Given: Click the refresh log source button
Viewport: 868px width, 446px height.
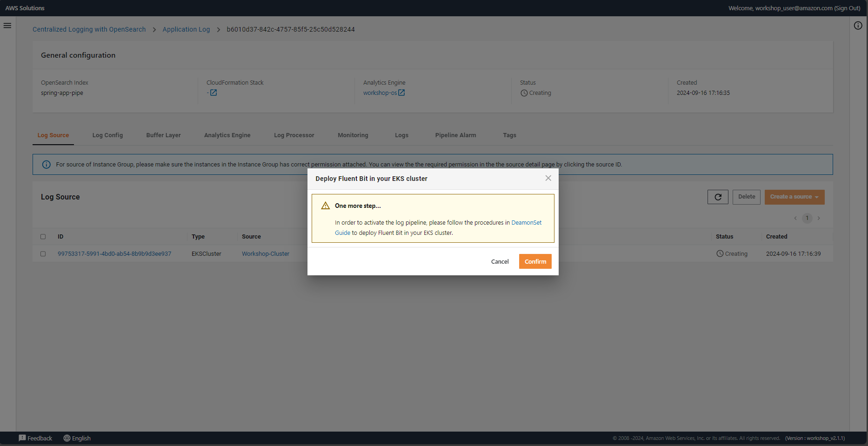Looking at the screenshot, I should point(718,197).
